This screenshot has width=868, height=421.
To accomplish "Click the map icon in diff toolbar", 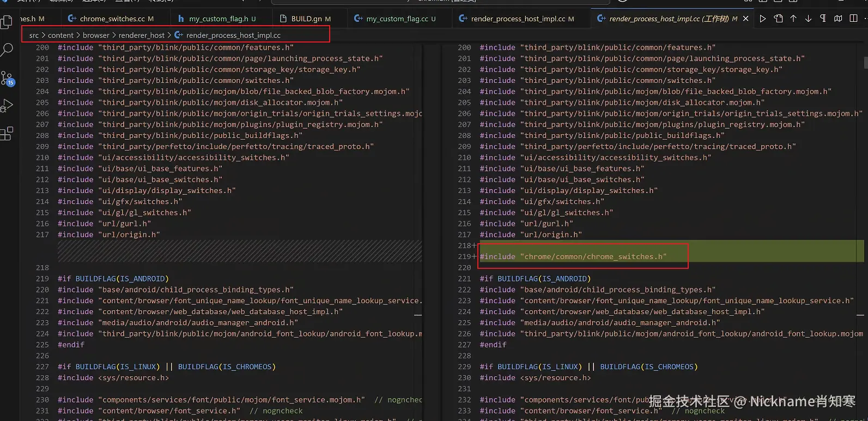I will (838, 19).
